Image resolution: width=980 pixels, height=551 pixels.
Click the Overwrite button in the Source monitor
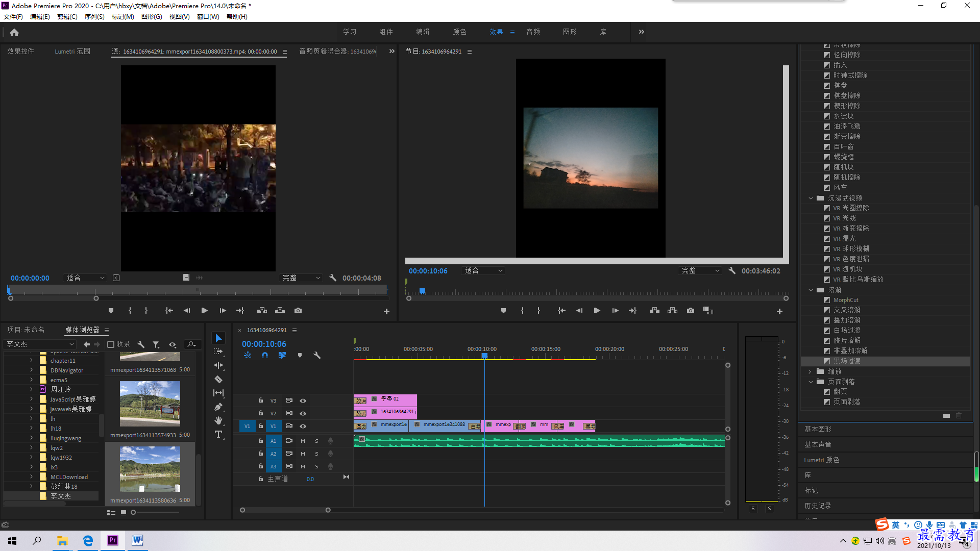[x=280, y=310]
